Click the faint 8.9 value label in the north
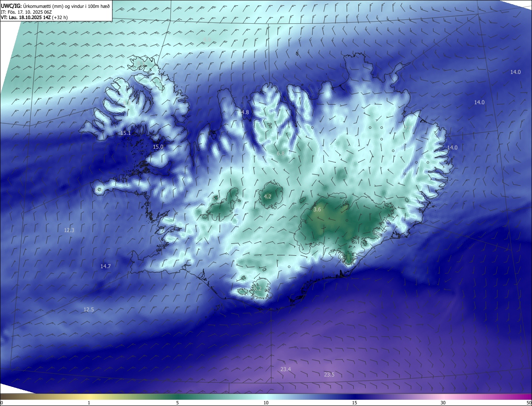This screenshot has height=406, width=532. tap(207, 39)
